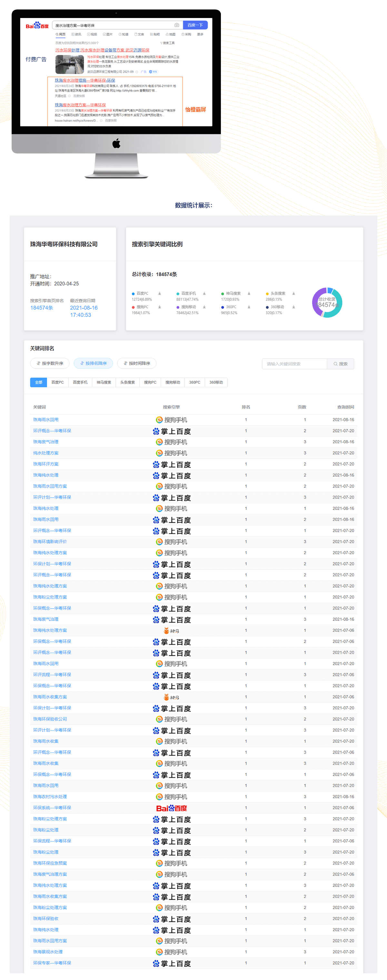This screenshot has height=980, width=387.
Task: Toggle the 按字数升序 sort option
Action: pos(50,363)
